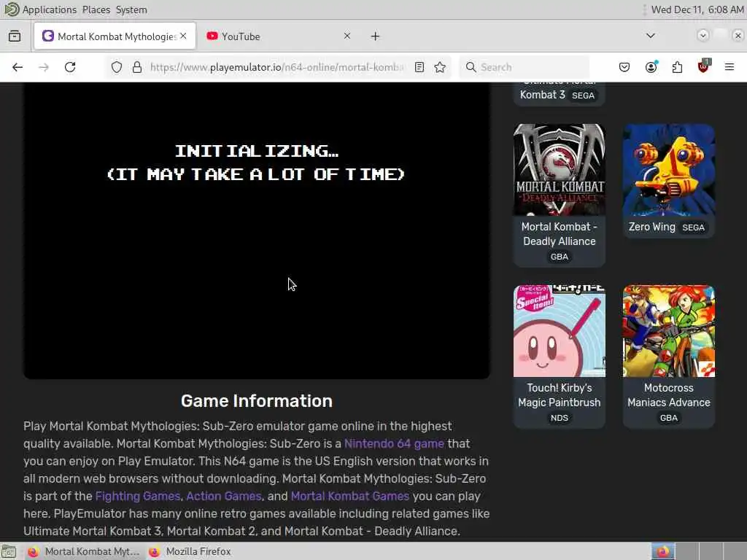Bookmark this page with the star
The height and width of the screenshot is (560, 747).
tap(440, 67)
